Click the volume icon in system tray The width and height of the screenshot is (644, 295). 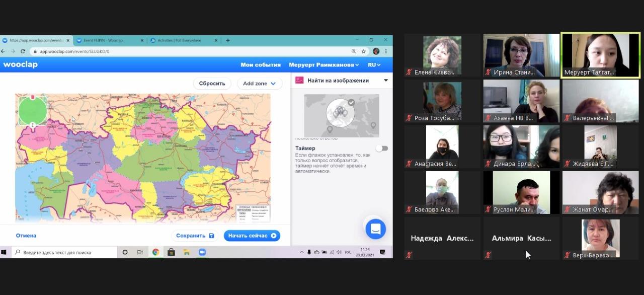339,252
